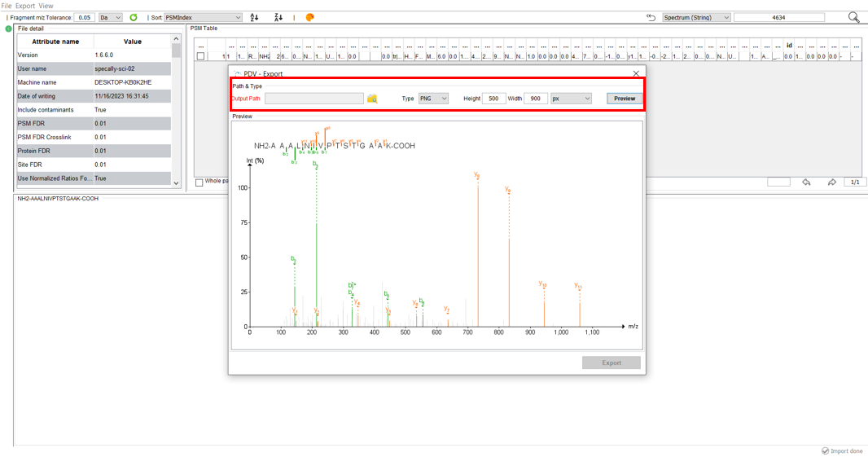Screen dimensions: 868x457
Task: Click the Export button in dialog
Action: [x=612, y=363]
